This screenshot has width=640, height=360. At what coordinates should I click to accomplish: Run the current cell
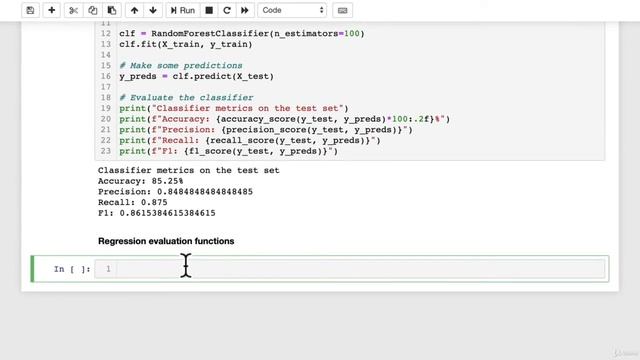click(x=183, y=10)
